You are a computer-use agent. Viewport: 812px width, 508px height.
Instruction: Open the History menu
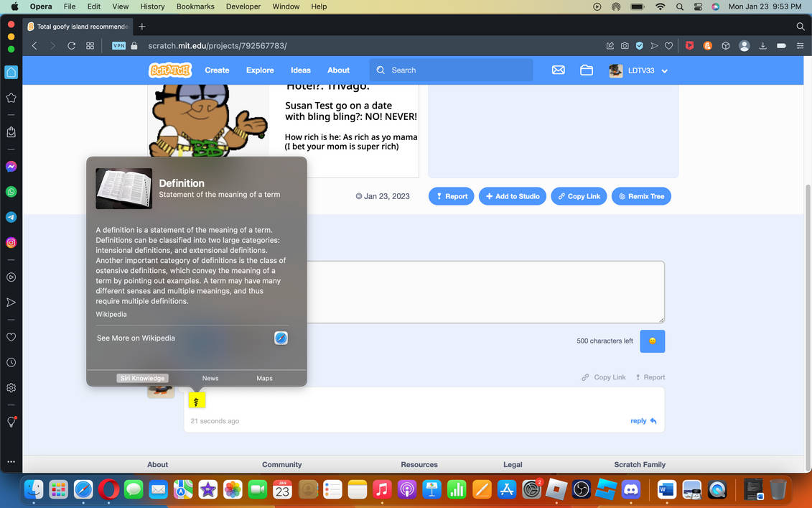point(152,6)
